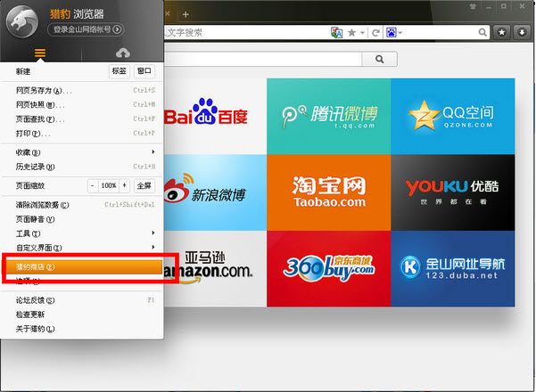536x392 pixels.
Task: Open 历史记录 (H) menu entry
Action: coord(82,167)
